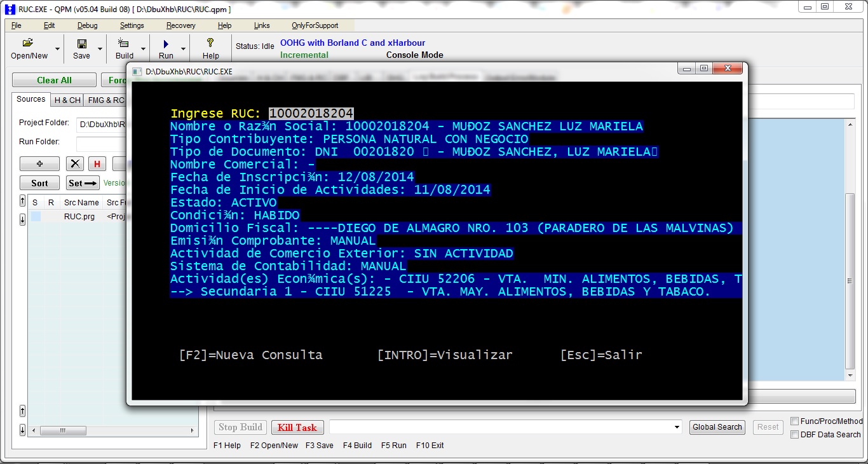The width and height of the screenshot is (868, 464).
Task: Open the OnlyForSupport menu
Action: (x=315, y=25)
